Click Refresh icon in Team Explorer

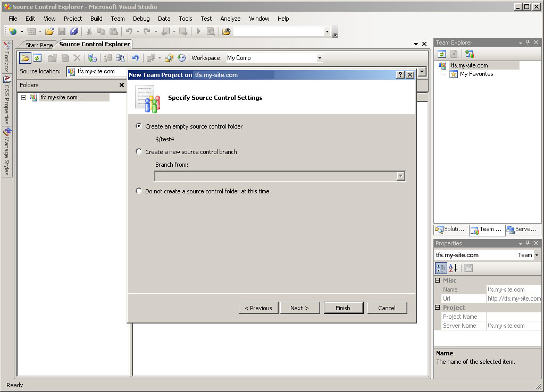coord(442,54)
